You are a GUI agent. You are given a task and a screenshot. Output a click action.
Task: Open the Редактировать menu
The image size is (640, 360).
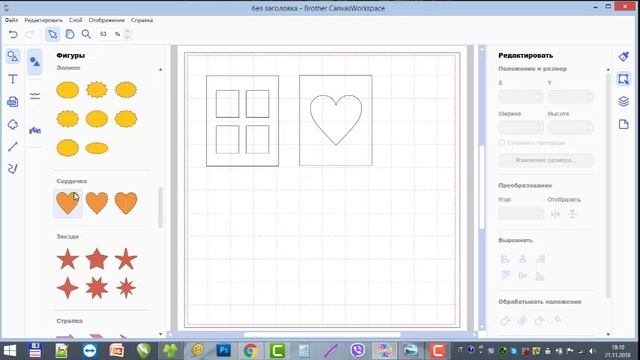(x=43, y=20)
